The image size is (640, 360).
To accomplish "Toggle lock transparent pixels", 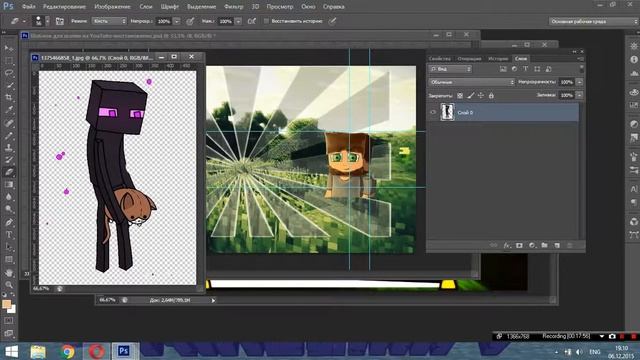I will tap(460, 96).
